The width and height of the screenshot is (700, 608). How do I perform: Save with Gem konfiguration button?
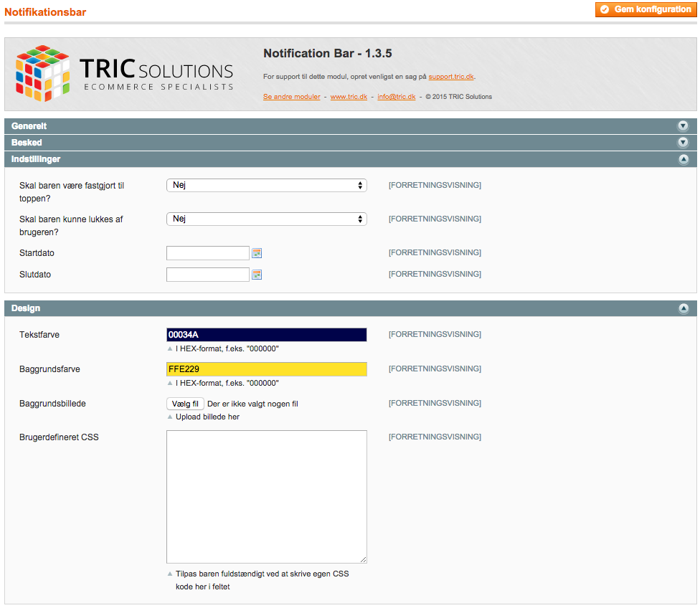point(645,9)
